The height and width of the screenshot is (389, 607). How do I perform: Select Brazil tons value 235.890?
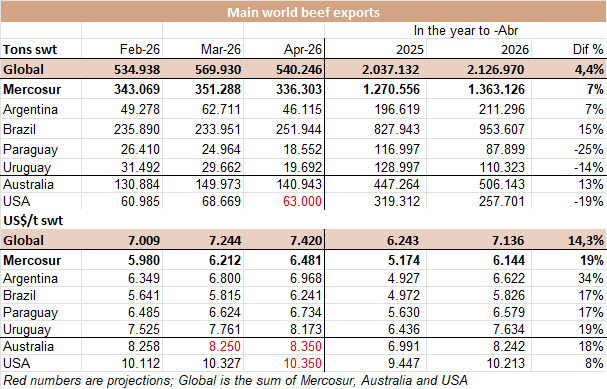137,129
